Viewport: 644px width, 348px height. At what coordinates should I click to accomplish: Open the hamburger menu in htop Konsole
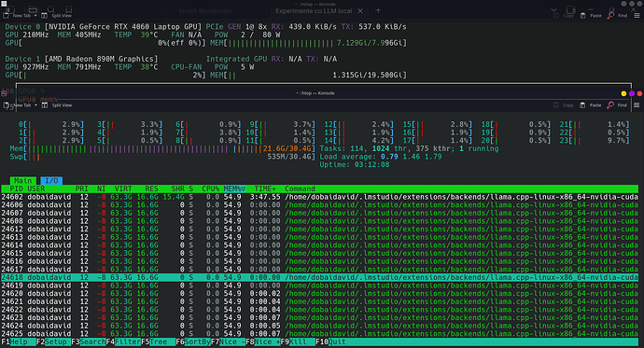tap(637, 105)
